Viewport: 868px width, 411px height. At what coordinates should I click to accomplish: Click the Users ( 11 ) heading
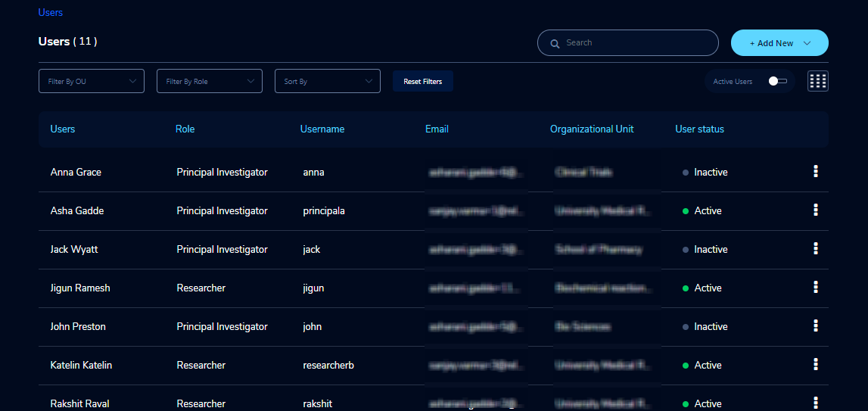coord(67,42)
